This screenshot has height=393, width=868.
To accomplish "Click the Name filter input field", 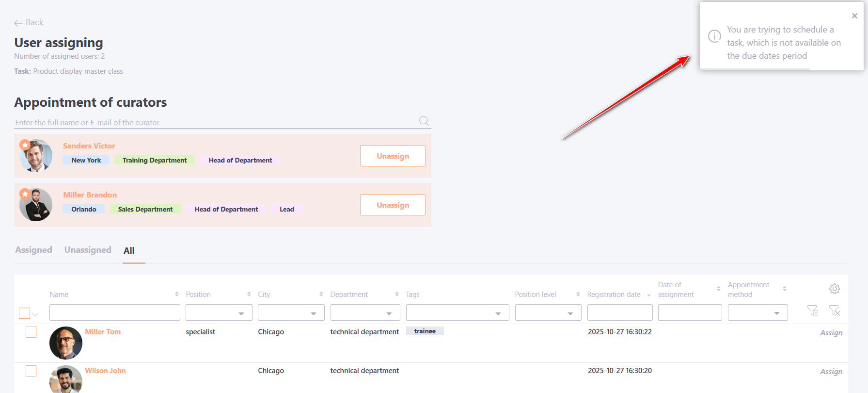I will point(114,312).
